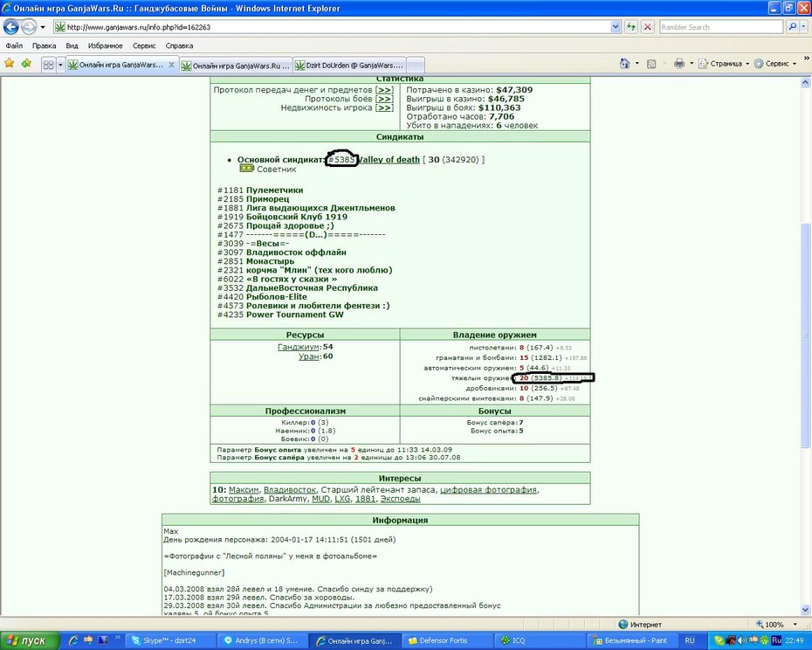Expand the Print options dropdown arrow
The width and height of the screenshot is (812, 650).
pos(691,63)
